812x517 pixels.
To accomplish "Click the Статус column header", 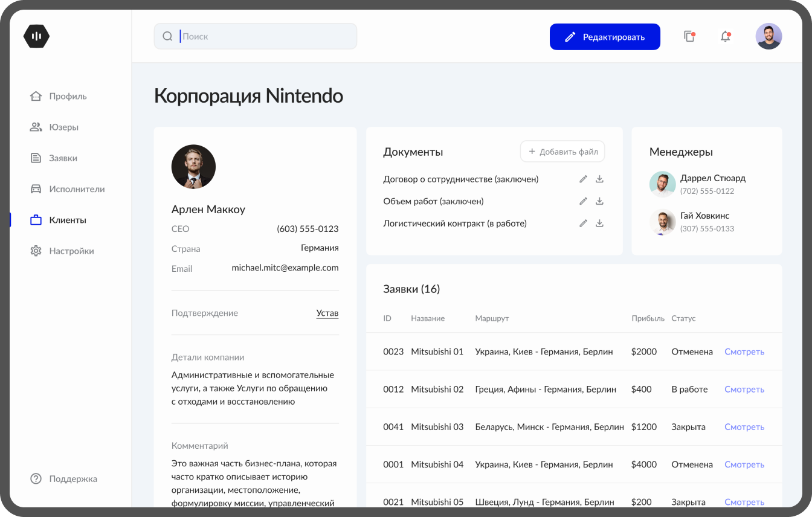I will 684,318.
